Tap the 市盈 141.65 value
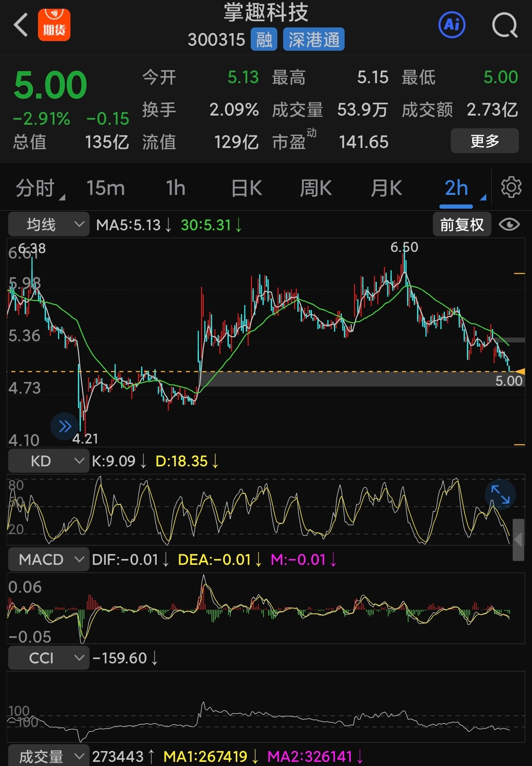Viewport: 532px width, 766px height. coord(364,142)
